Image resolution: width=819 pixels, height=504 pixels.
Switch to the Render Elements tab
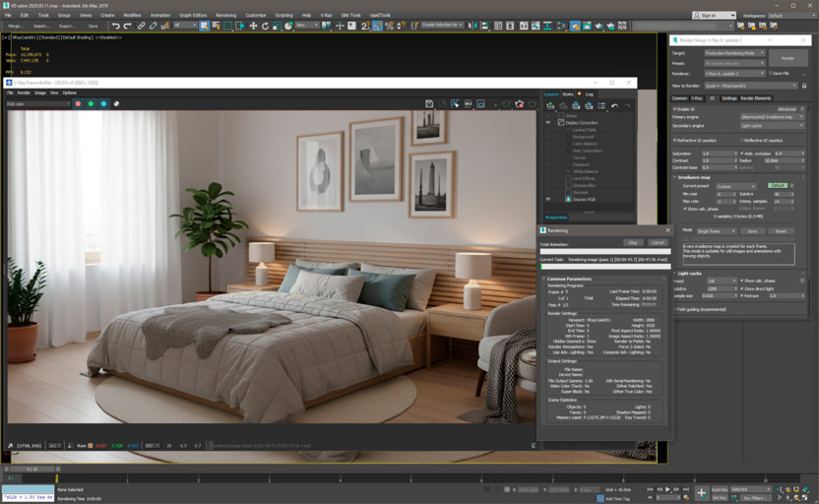point(755,98)
